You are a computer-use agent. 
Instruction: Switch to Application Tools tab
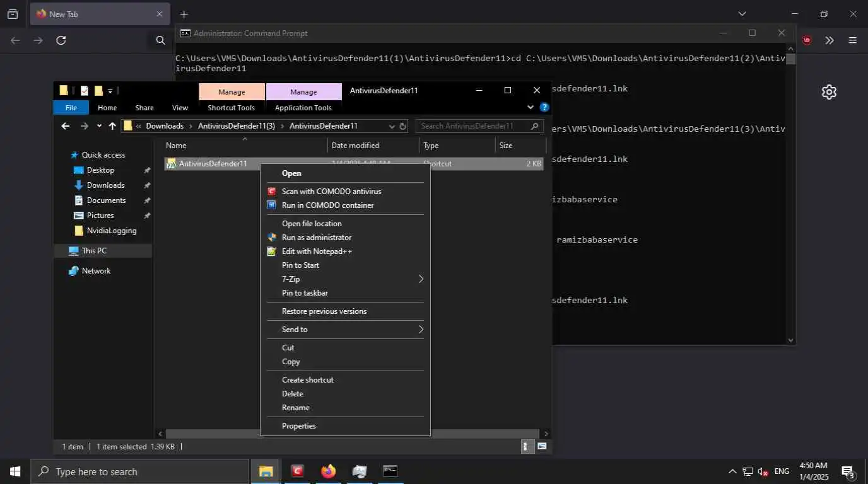303,108
